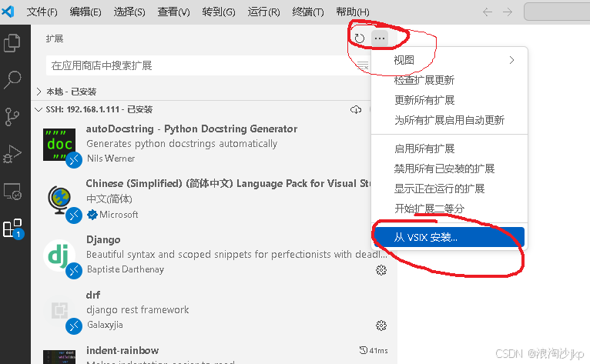
Task: Open the 查看(V) menu
Action: pos(173,12)
